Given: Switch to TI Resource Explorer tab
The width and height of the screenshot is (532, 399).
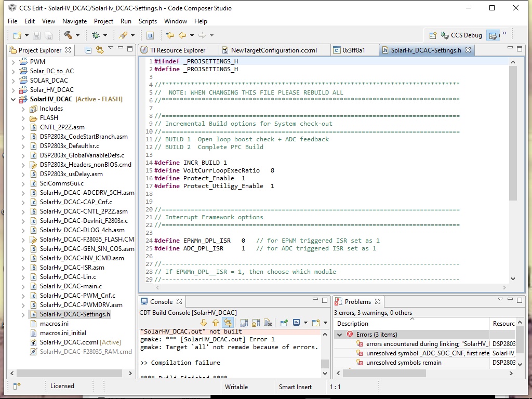Looking at the screenshot, I should [177, 50].
